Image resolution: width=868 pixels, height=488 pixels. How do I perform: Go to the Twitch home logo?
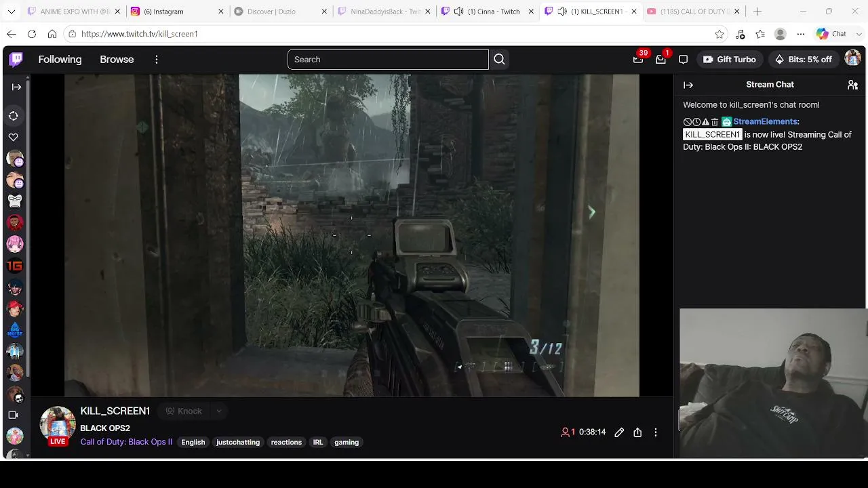(x=16, y=60)
